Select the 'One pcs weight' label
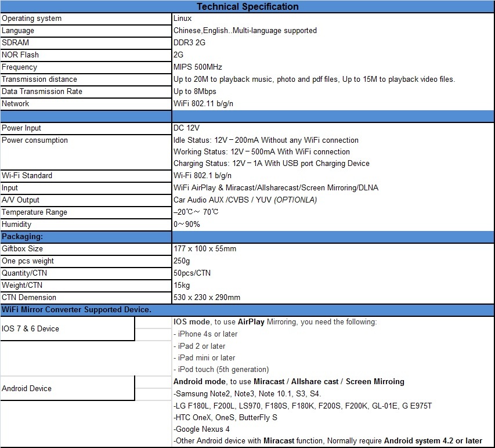The width and height of the screenshot is (495, 448). pos(28,261)
